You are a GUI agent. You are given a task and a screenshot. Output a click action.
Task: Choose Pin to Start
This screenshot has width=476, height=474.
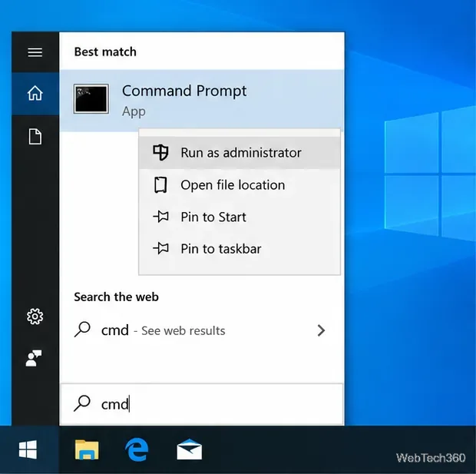[x=240, y=217]
